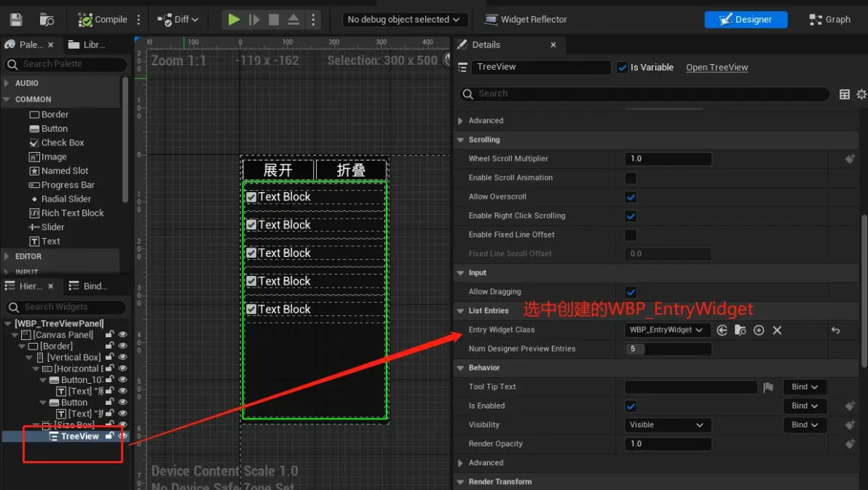Open the TreeView class link
This screenshot has height=490, width=868.
click(x=717, y=68)
